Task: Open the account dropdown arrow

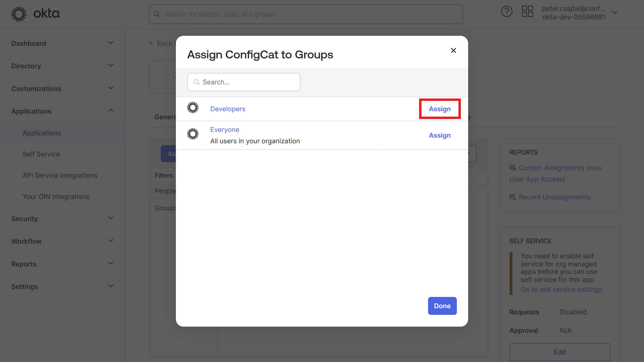Action: click(x=615, y=12)
